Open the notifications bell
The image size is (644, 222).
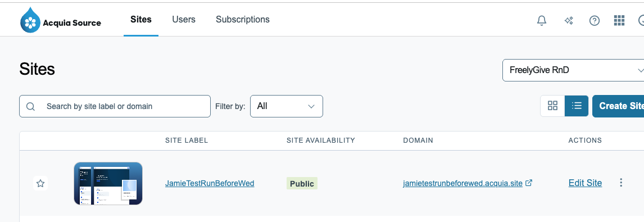coord(542,20)
